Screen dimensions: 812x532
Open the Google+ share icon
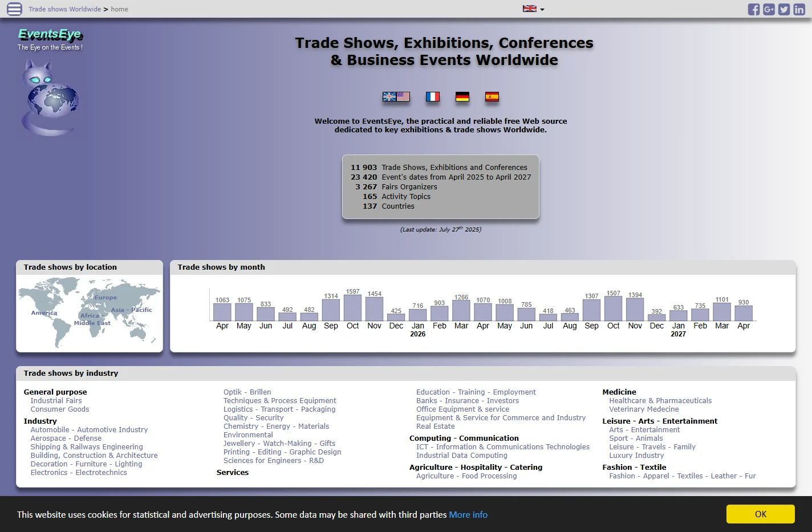769,9
